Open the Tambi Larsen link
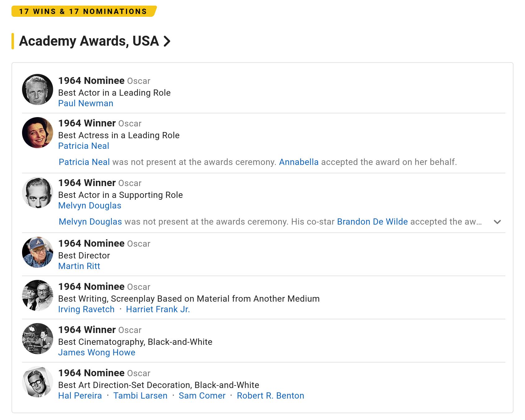The height and width of the screenshot is (420, 525). [x=140, y=396]
